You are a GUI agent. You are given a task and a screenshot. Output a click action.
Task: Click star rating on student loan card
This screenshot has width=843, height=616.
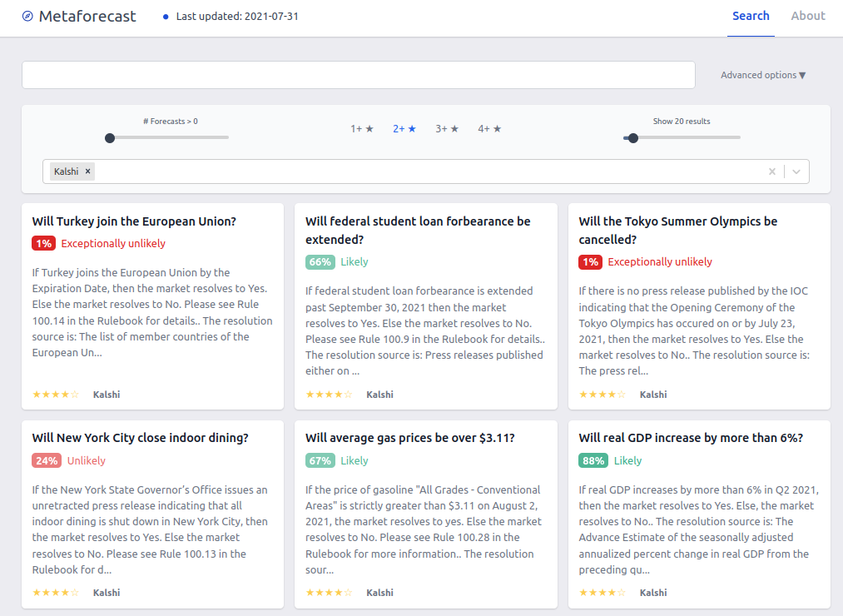pos(329,395)
